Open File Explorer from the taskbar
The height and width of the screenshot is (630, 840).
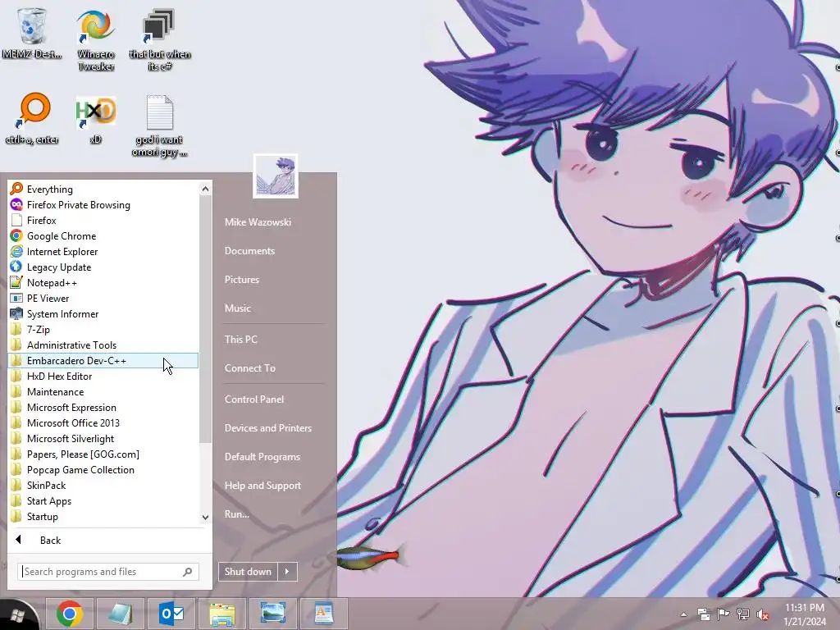pyautogui.click(x=221, y=614)
